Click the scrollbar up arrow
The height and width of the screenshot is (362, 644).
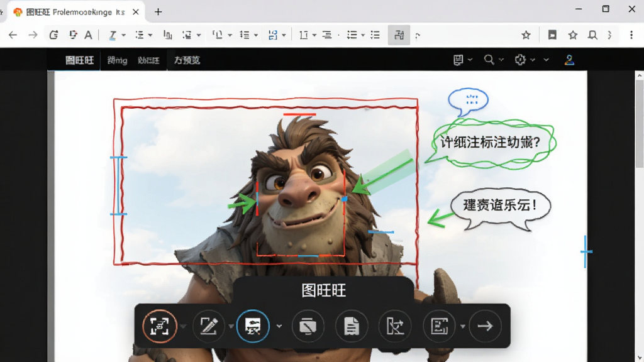(640, 75)
